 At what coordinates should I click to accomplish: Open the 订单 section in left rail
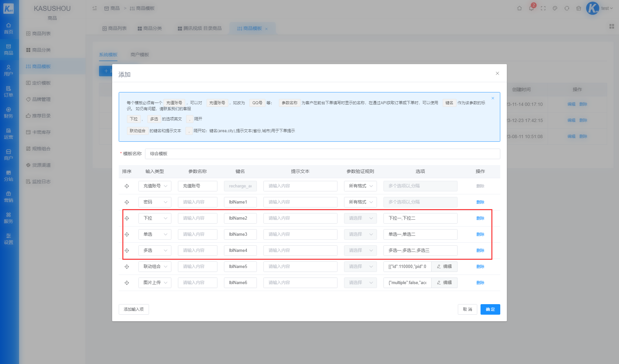pyautogui.click(x=9, y=91)
